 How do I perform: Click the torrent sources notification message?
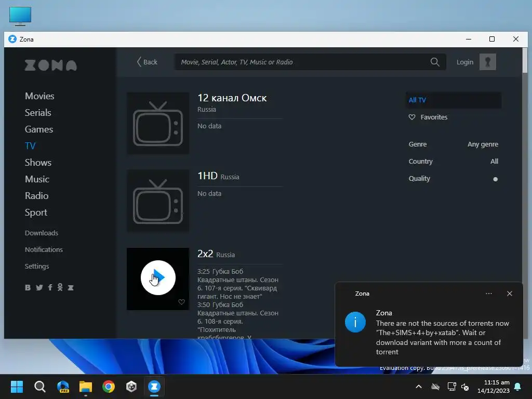443,338
